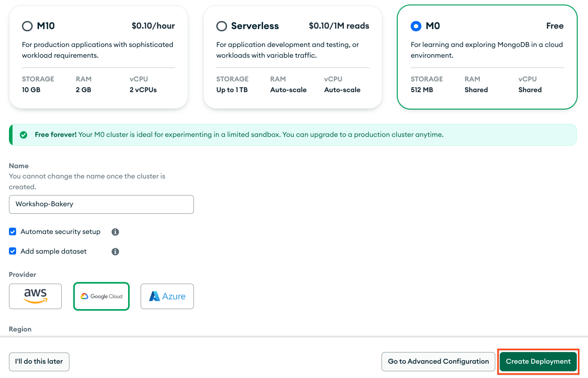The image size is (588, 378).
Task: Click the Up to 1 TB storage value
Action: [x=232, y=90]
